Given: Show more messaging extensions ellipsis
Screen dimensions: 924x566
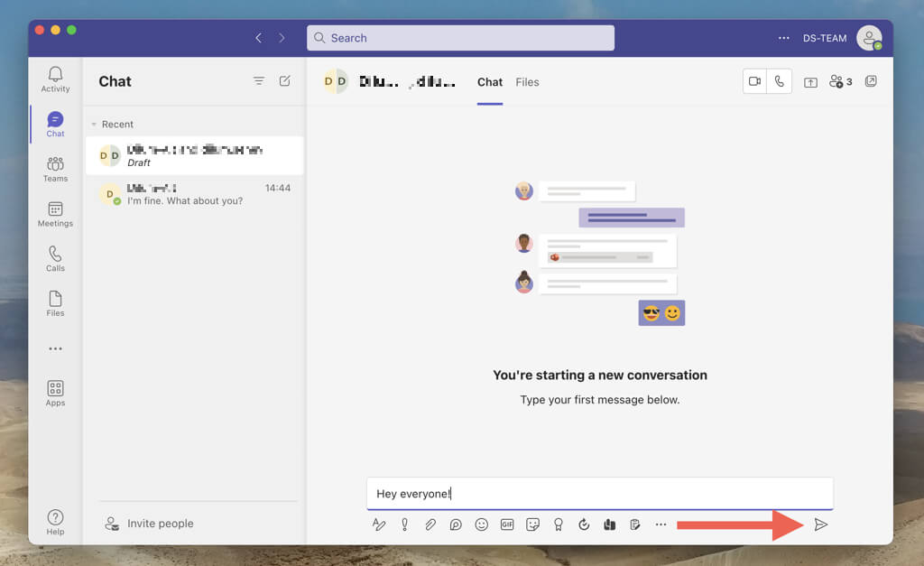Looking at the screenshot, I should 661,524.
